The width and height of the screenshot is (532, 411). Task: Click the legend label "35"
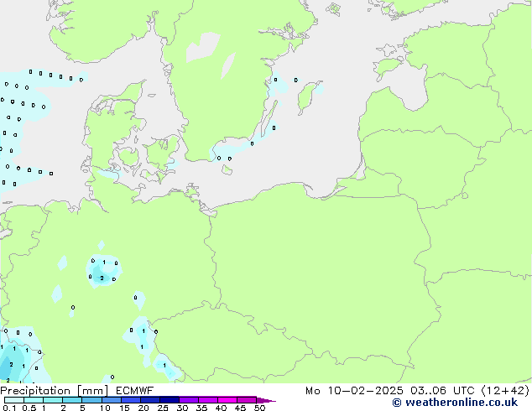coord(201,408)
